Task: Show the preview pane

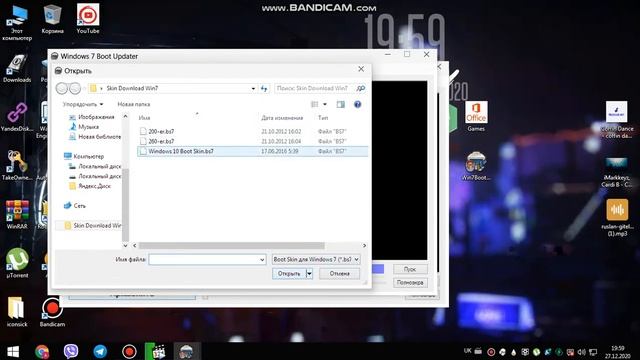Action: pos(340,104)
